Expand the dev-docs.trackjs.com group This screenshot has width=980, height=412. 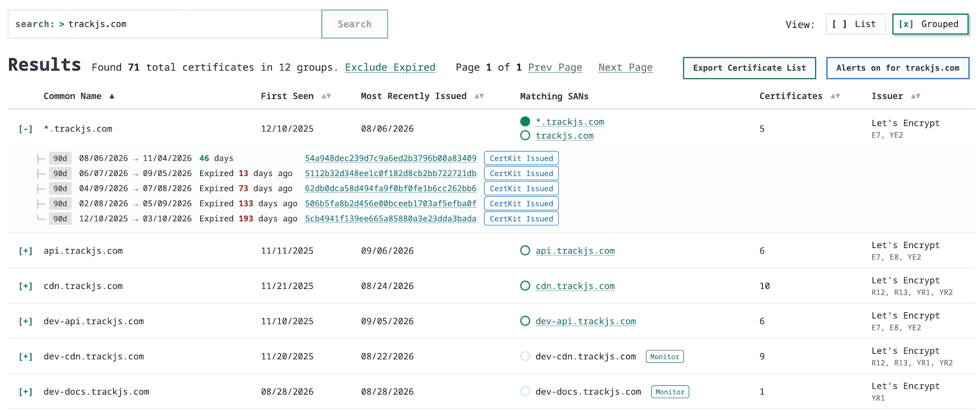pos(26,392)
